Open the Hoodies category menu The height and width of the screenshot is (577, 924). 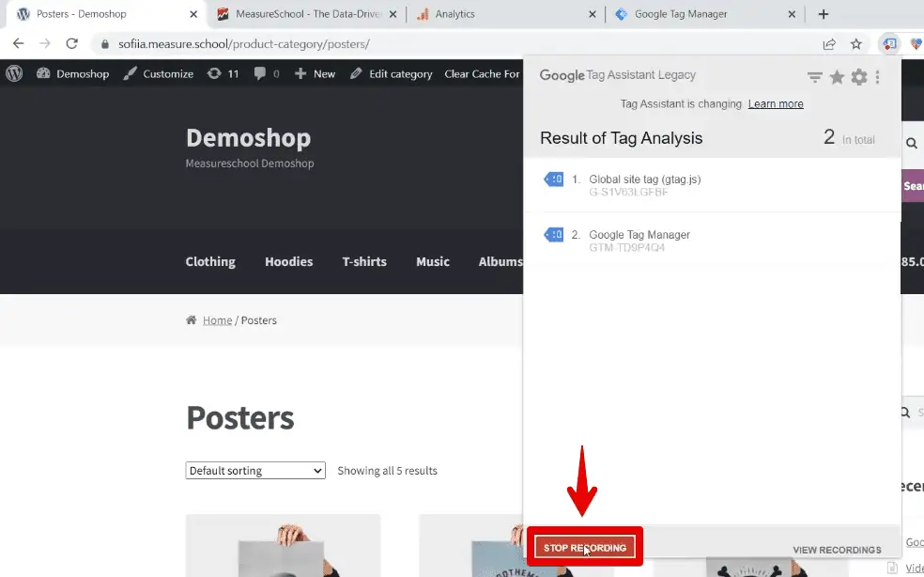[x=288, y=262]
